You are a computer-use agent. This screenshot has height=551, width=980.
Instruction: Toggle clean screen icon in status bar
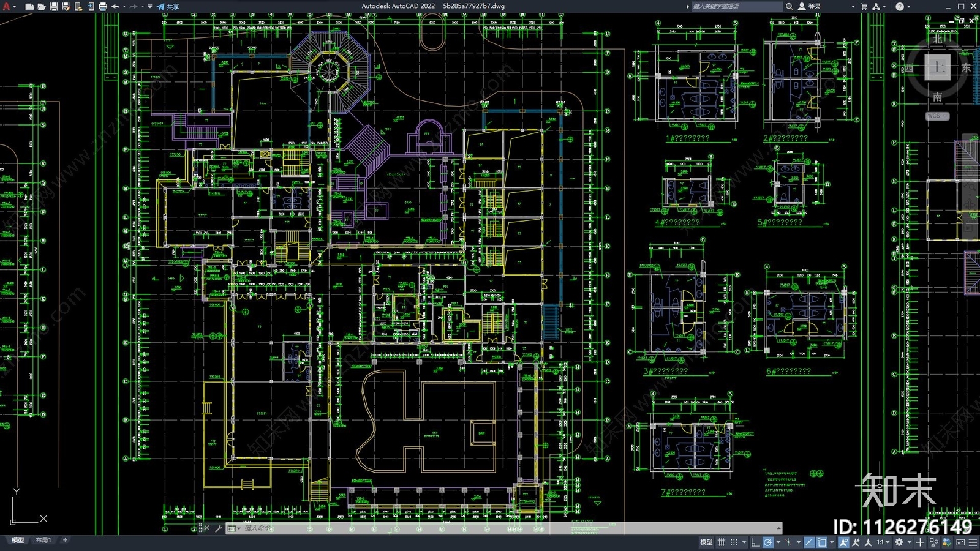tap(960, 542)
